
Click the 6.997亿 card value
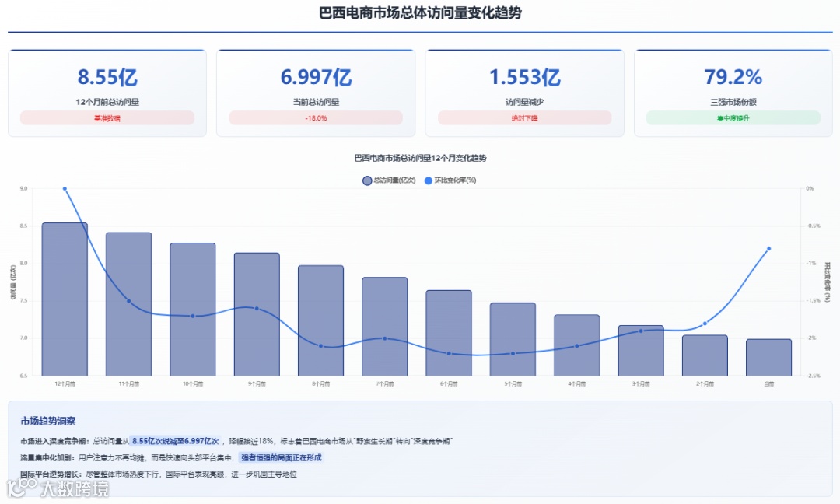click(316, 77)
